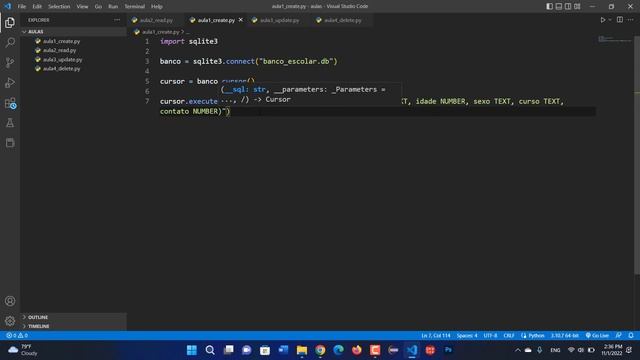The width and height of the screenshot is (640, 360).
Task: Open the Selection menu
Action: tap(59, 6)
